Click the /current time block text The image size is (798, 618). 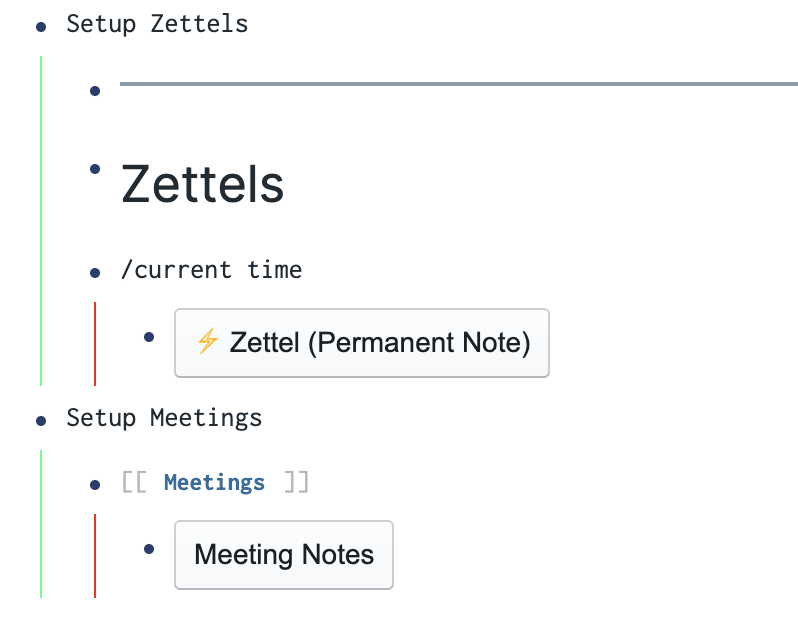[211, 270]
